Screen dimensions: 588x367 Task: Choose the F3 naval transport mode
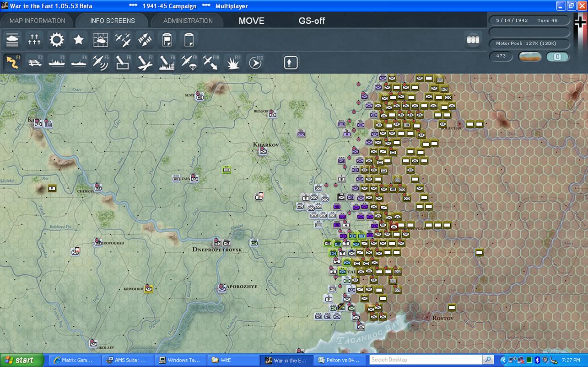point(57,62)
